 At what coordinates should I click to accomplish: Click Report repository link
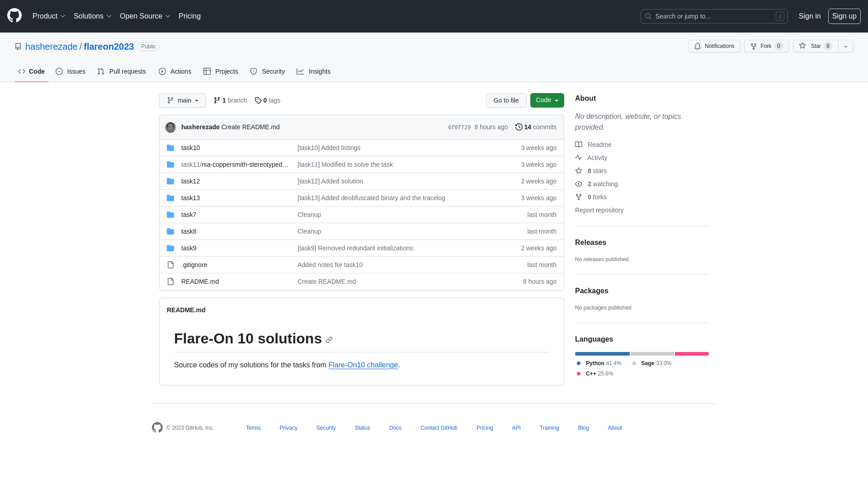tap(599, 210)
